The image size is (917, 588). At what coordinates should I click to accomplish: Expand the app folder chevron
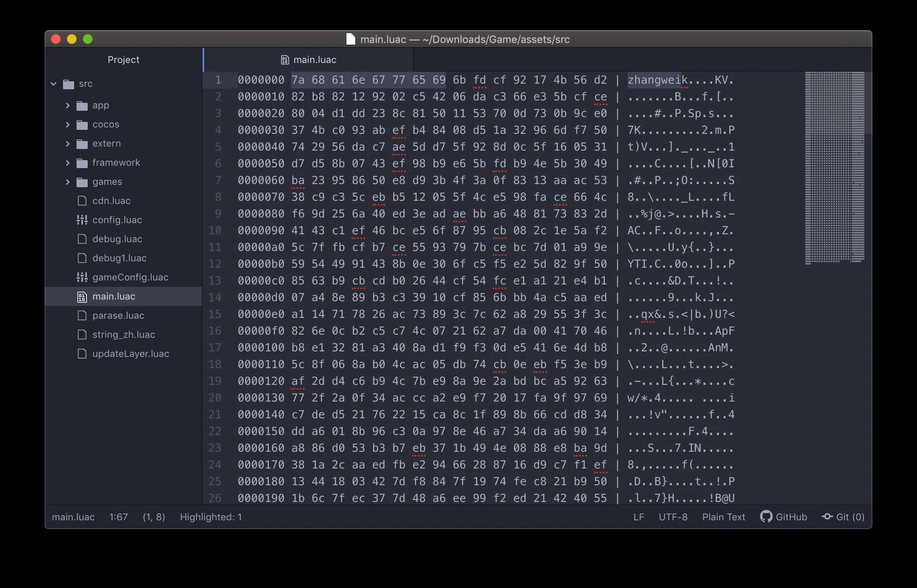tap(67, 106)
